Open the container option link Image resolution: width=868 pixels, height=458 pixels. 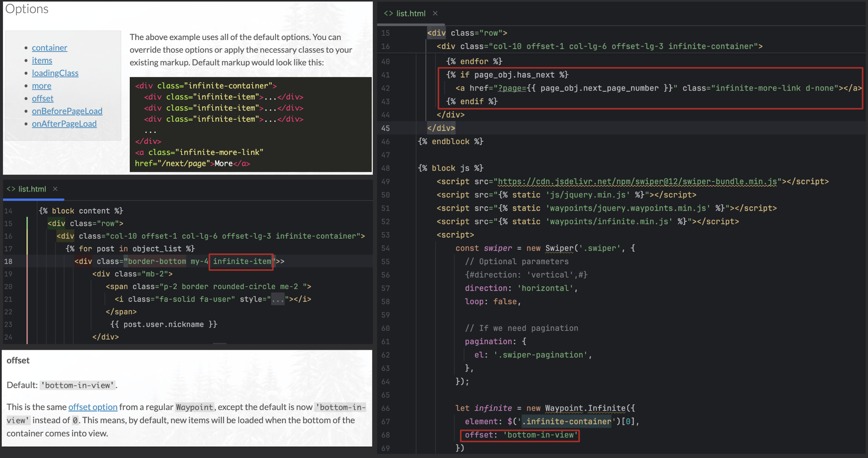tap(49, 48)
